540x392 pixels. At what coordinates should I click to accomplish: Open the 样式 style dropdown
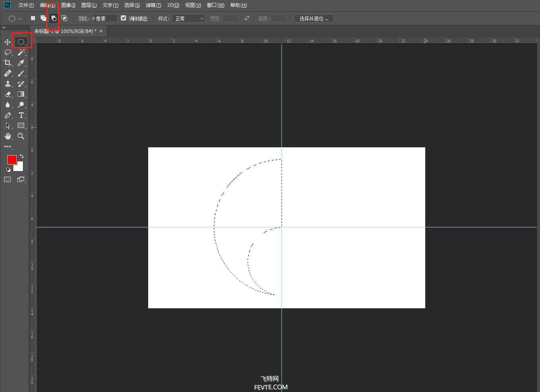[188, 19]
